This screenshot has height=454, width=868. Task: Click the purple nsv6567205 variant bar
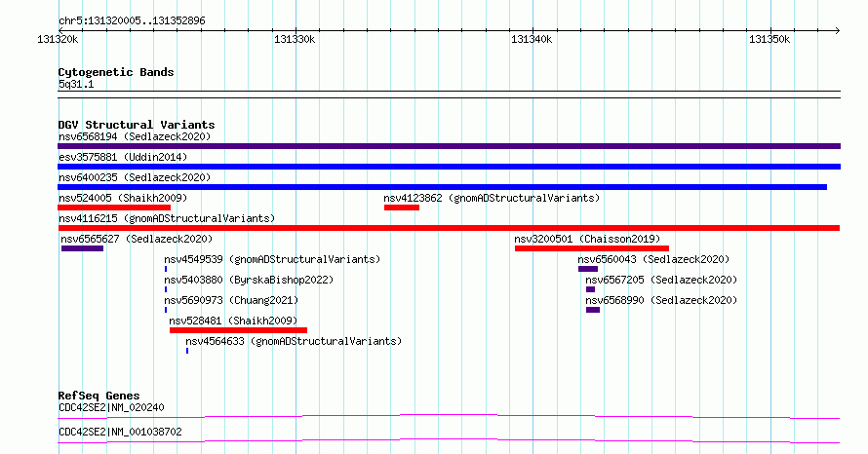tap(591, 289)
